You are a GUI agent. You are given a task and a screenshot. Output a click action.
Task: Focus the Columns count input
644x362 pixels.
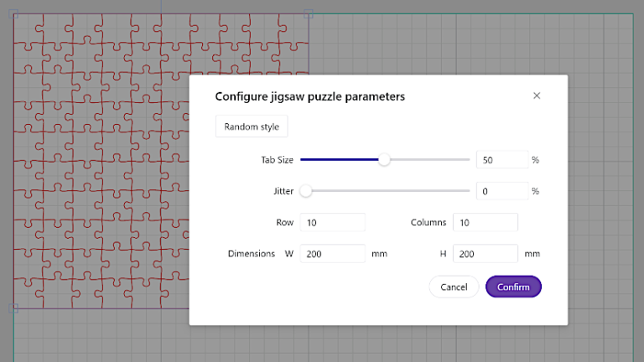tap(485, 223)
